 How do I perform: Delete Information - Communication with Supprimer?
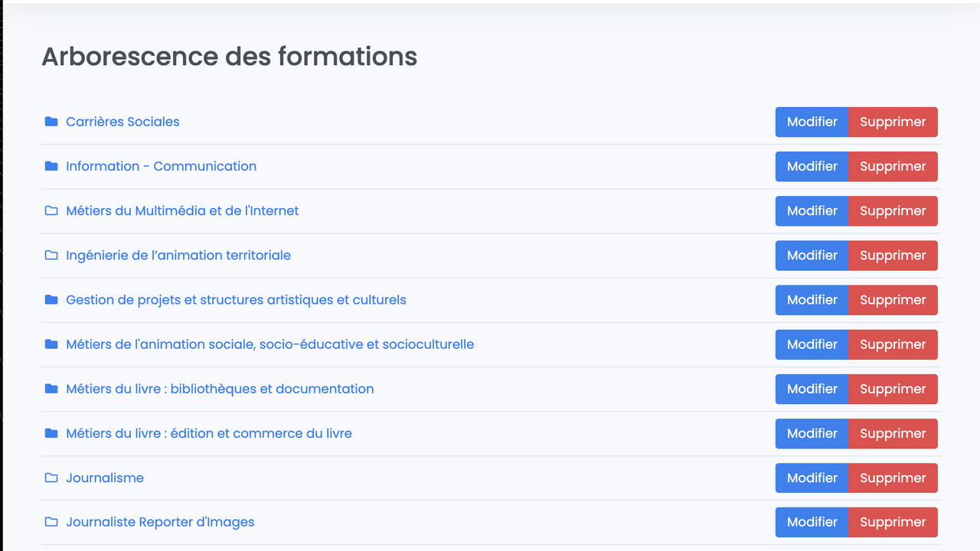893,166
